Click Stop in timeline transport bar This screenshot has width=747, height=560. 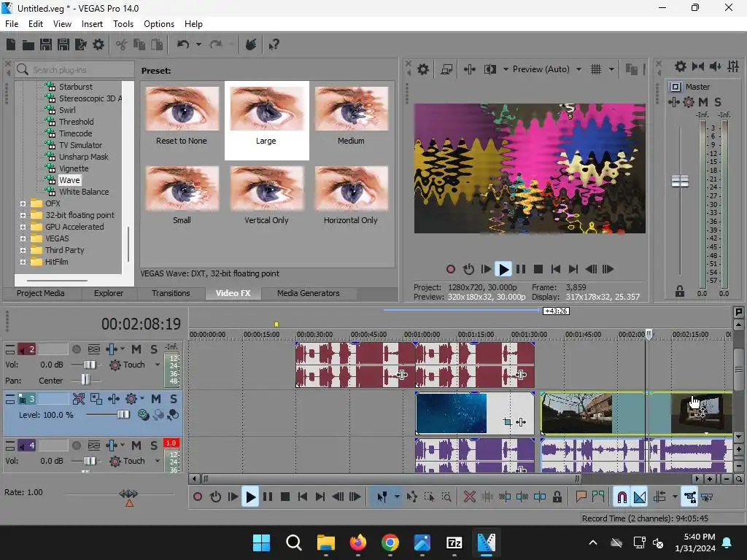pos(285,497)
